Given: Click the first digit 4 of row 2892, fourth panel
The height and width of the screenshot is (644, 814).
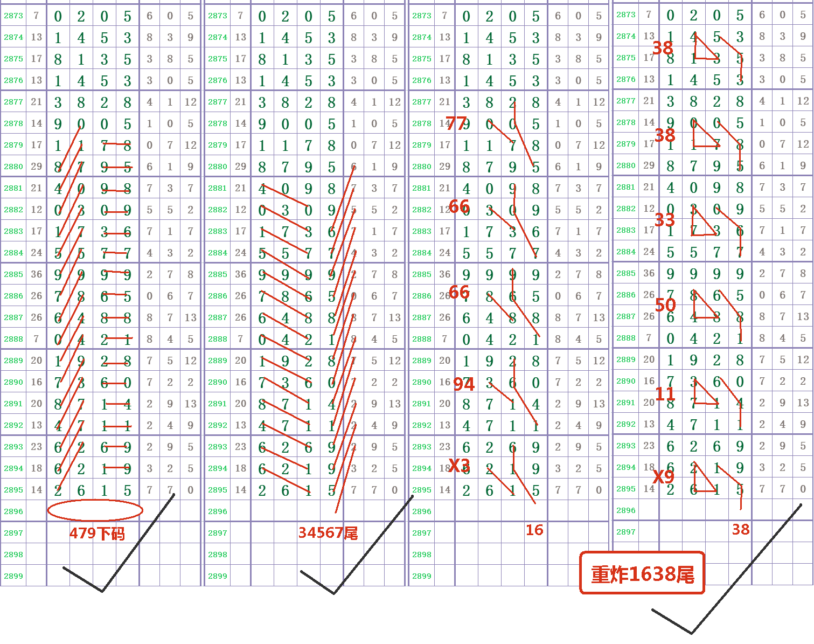Looking at the screenshot, I should (671, 425).
